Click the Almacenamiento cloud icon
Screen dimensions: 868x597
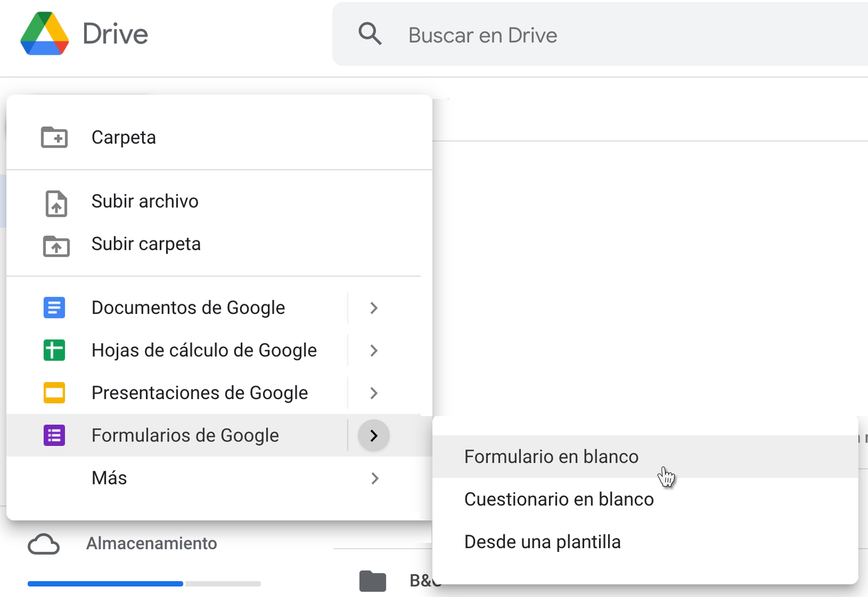[44, 544]
